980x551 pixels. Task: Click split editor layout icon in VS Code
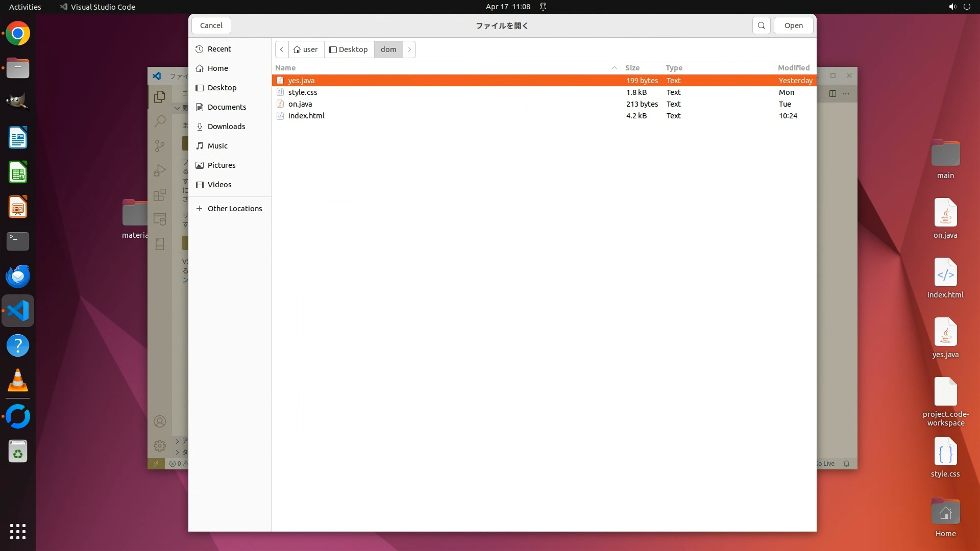pos(832,93)
